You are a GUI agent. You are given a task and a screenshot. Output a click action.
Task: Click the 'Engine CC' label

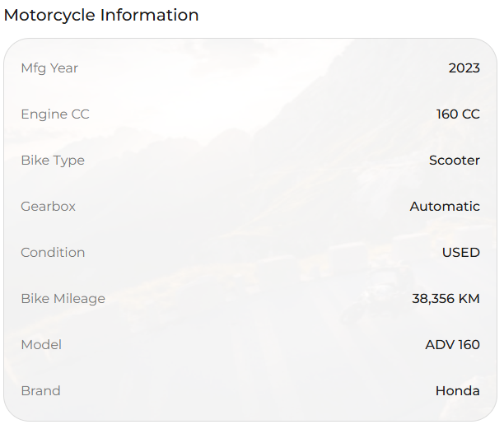[55, 114]
